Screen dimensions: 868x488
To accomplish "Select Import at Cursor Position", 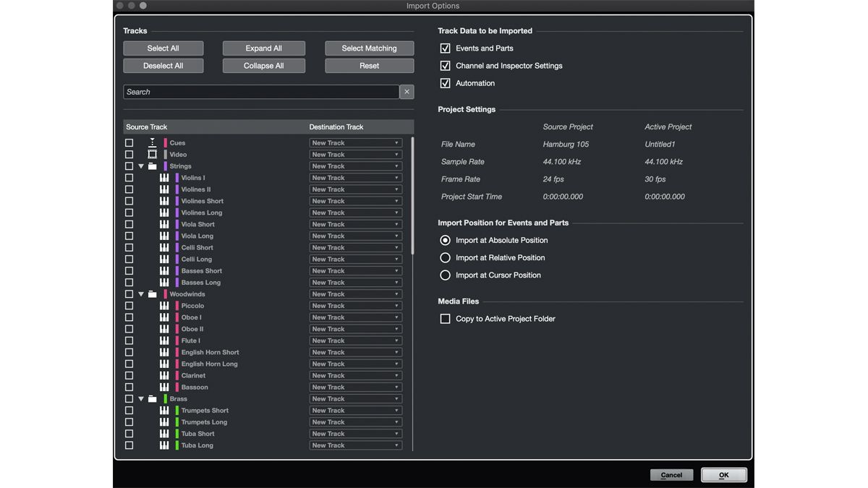I will [445, 275].
